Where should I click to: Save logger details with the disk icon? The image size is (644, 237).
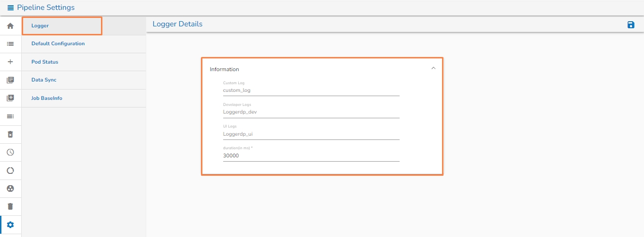pyautogui.click(x=631, y=25)
